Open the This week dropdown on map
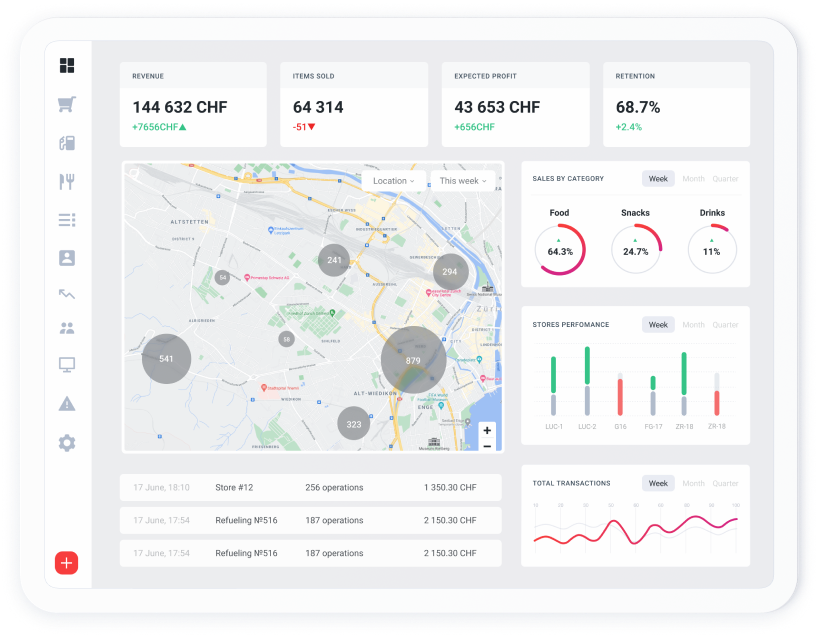This screenshot has width=819, height=637. [x=463, y=181]
